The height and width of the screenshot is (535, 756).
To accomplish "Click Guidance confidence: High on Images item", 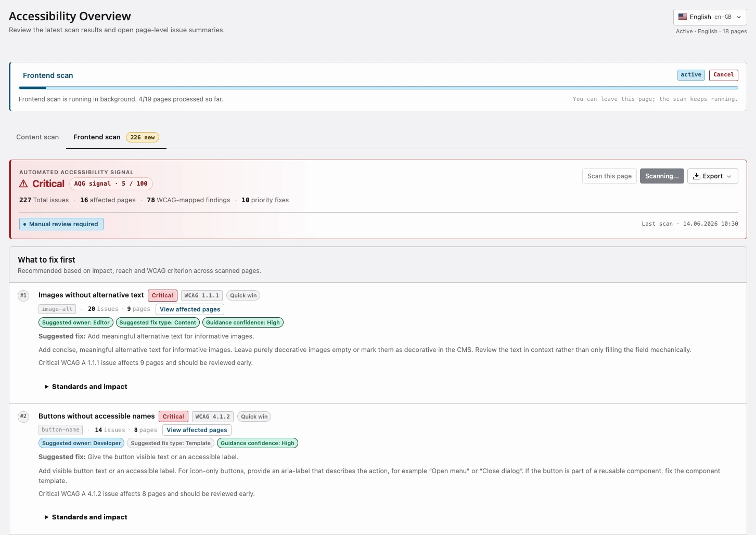I will [243, 322].
